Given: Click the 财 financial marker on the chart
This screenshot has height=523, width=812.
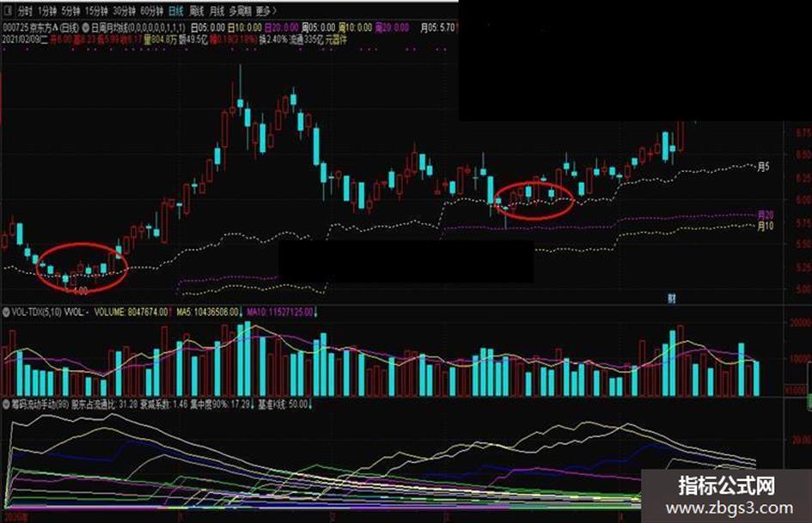Looking at the screenshot, I should pyautogui.click(x=672, y=297).
